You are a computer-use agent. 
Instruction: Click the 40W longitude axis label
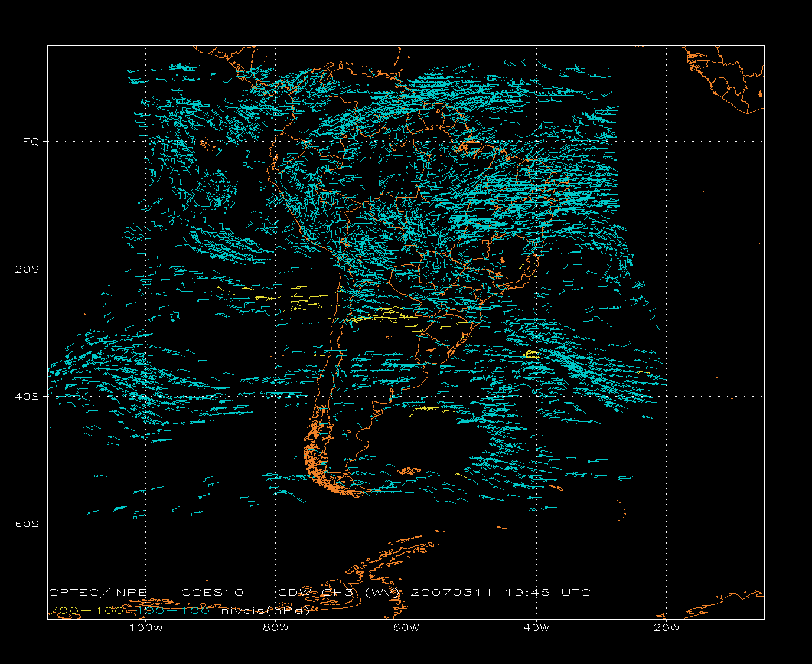[x=536, y=628]
